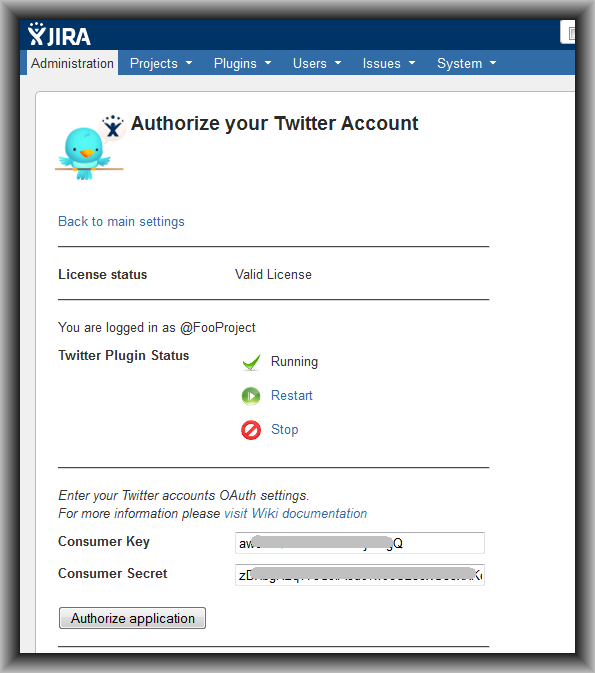Click the green checkmark Running icon

(x=251, y=362)
